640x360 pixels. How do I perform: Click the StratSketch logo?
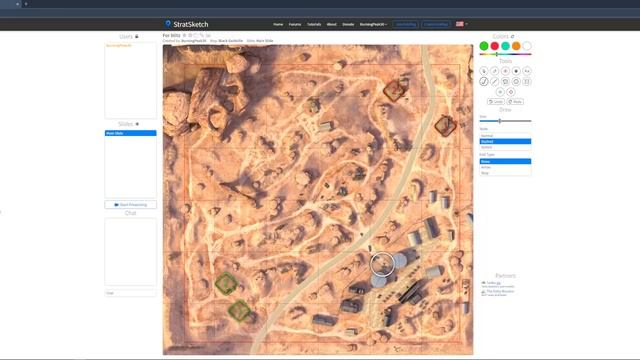click(x=187, y=24)
